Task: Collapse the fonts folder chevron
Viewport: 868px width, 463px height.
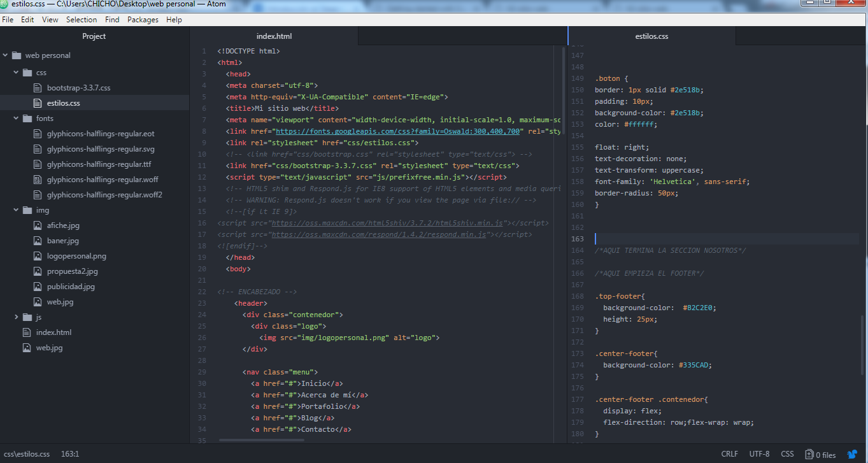Action: point(16,118)
